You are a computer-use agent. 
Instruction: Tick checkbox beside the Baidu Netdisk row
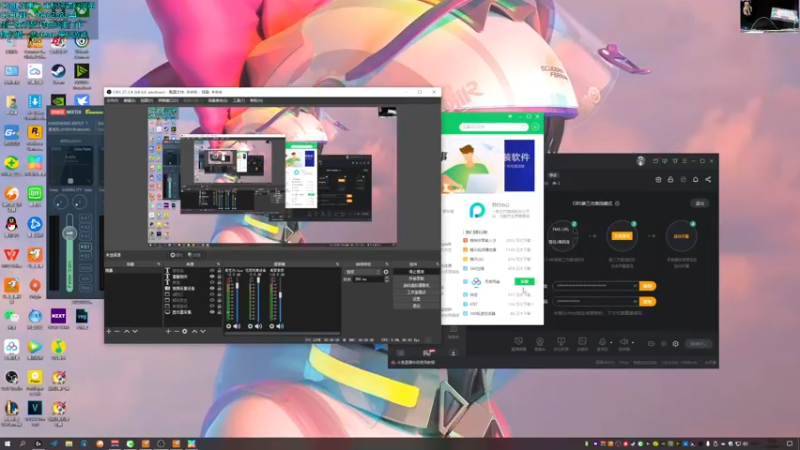tap(465, 281)
